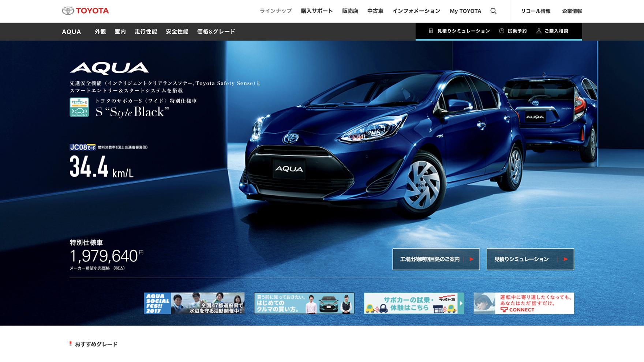This screenshot has height=362, width=644.
Task: Go to the 安全性能 section
Action: 177,31
